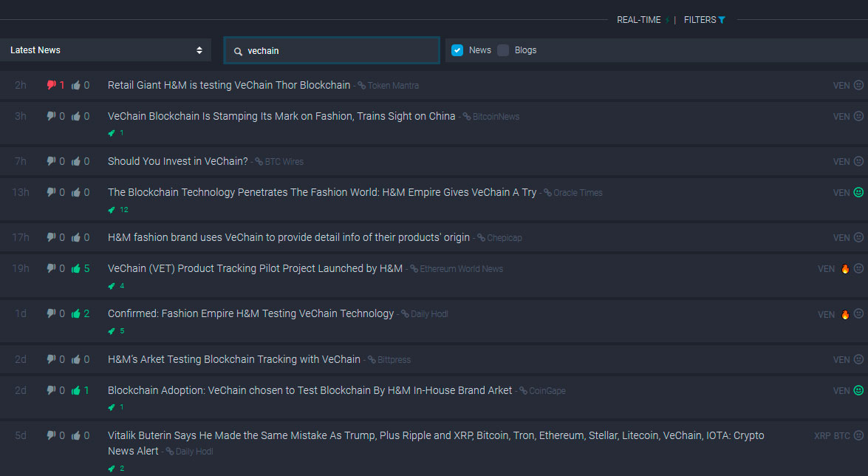The image size is (868, 476).
Task: Click VEN tag on BTC Wires row
Action: [841, 161]
